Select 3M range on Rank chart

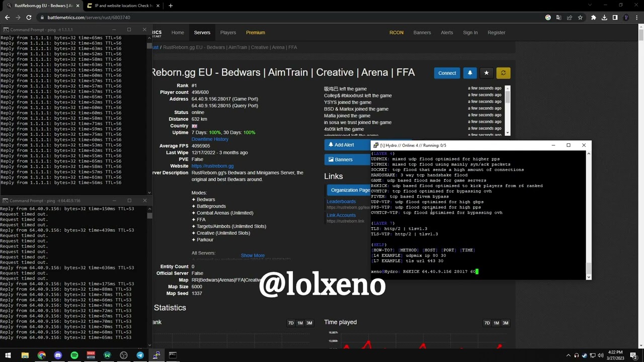point(309,323)
